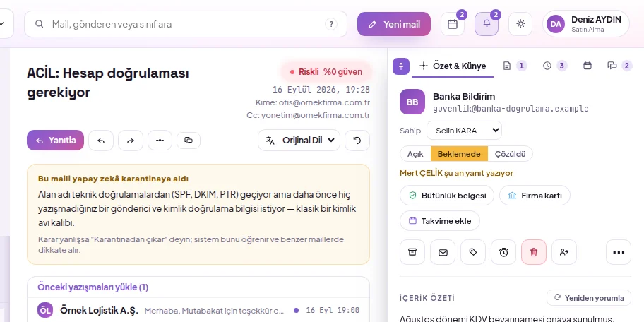Open the calendar icon in top bar
This screenshot has height=322, width=644.
coord(453,24)
